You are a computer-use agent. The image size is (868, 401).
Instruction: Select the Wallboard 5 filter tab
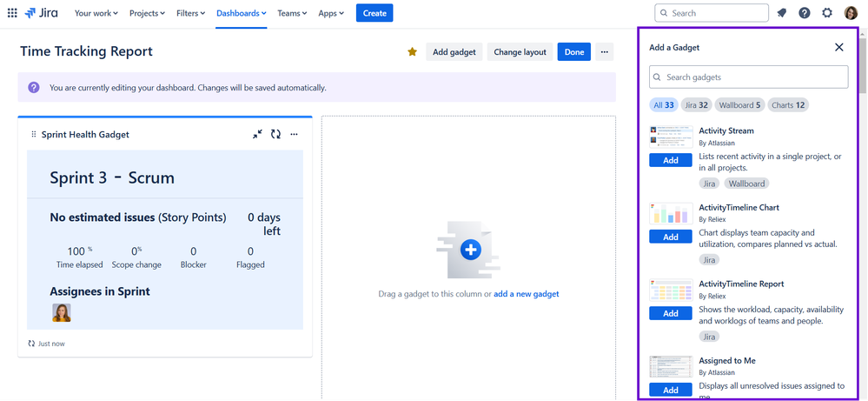pos(739,105)
